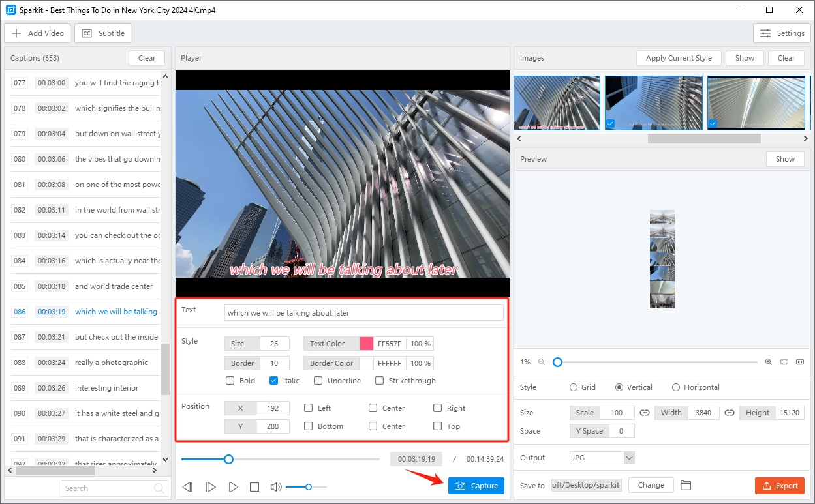Click the Subtitle toolbar button
The height and width of the screenshot is (504, 815).
(103, 33)
